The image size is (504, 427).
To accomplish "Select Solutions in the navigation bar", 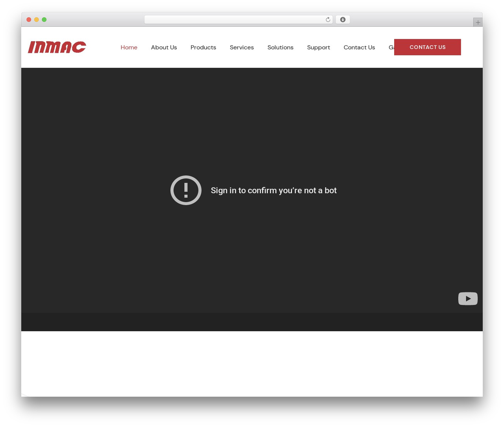I will coord(280,47).
